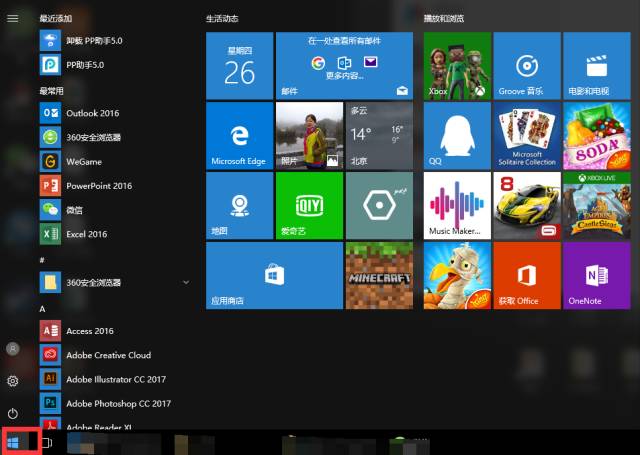Open 电影和电视 Movies & TV tile
This screenshot has height=455, width=640.
[597, 66]
